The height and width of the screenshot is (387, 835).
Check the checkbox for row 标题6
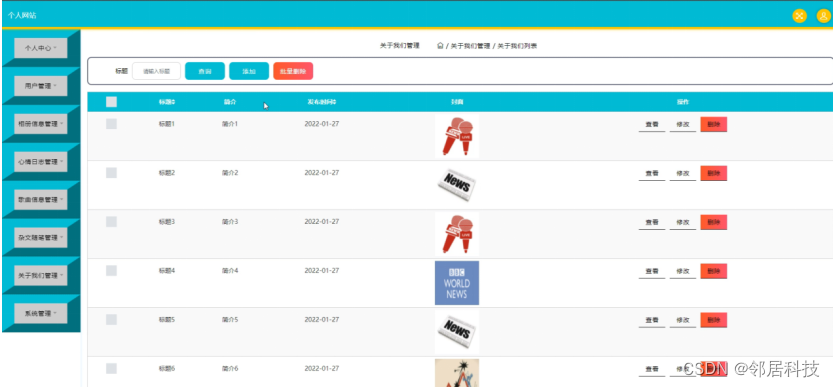(111, 369)
